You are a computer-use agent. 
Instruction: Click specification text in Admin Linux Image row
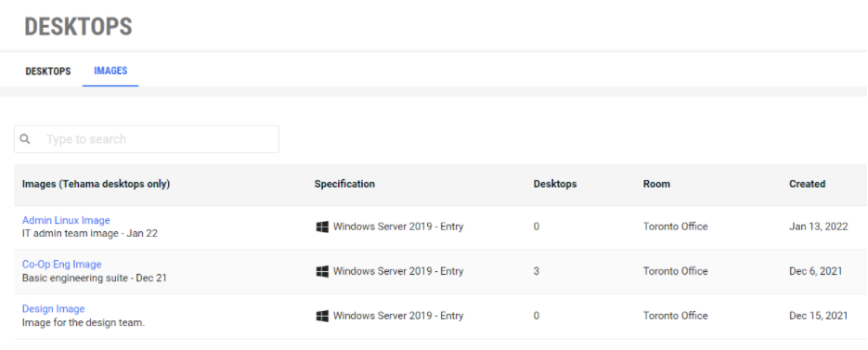click(x=398, y=227)
